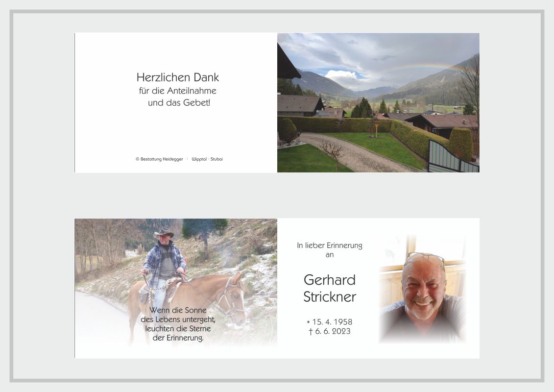Click the verse line 'des Lebens untergeht,'
The image size is (554, 392).
[x=178, y=319]
